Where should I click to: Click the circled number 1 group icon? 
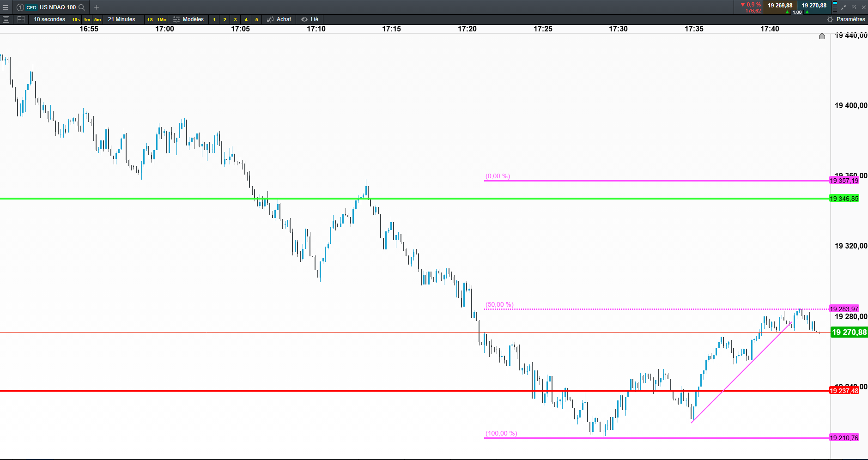click(x=20, y=7)
